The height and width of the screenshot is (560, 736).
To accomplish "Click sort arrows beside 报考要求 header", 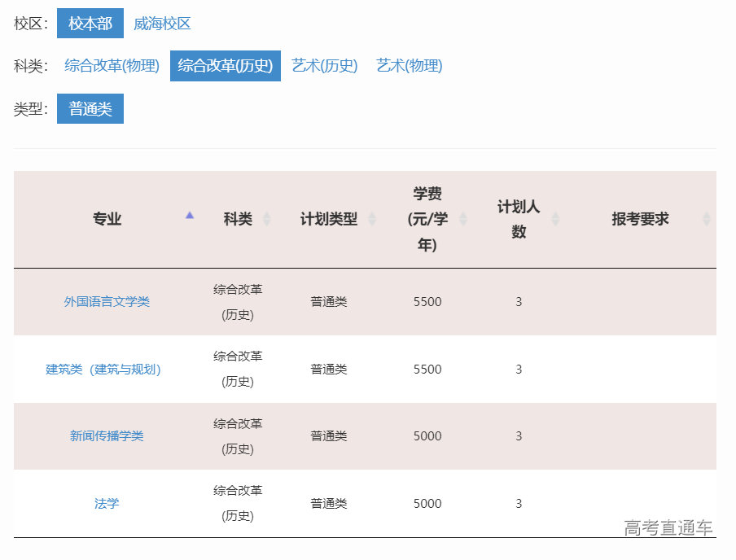I will [706, 219].
